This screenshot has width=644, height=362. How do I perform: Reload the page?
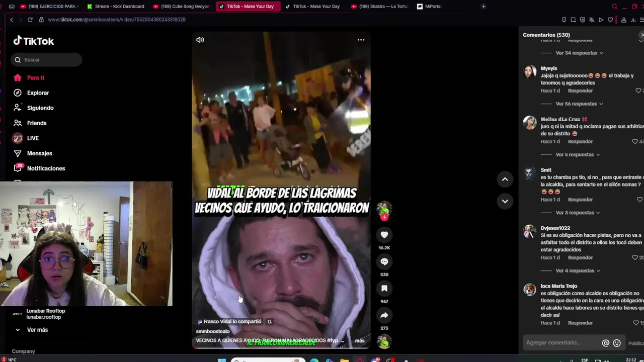pyautogui.click(x=30, y=20)
